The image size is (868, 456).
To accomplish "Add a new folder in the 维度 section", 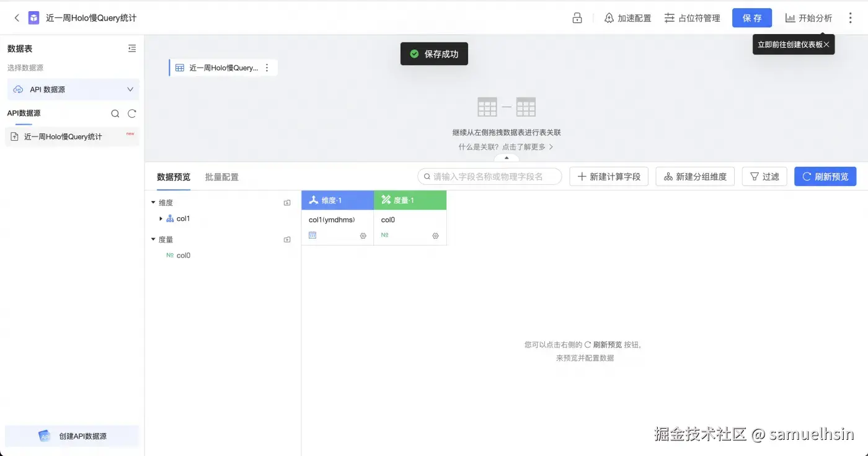I will pyautogui.click(x=287, y=203).
